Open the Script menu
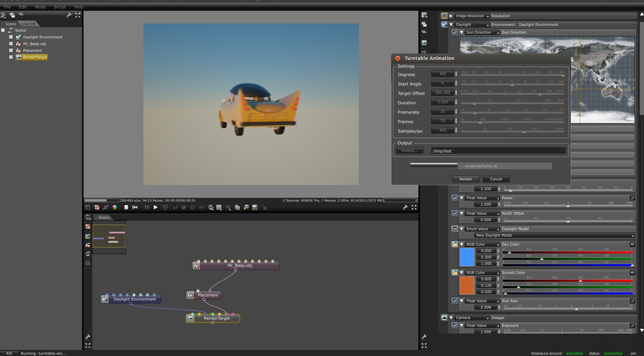 pyautogui.click(x=60, y=7)
